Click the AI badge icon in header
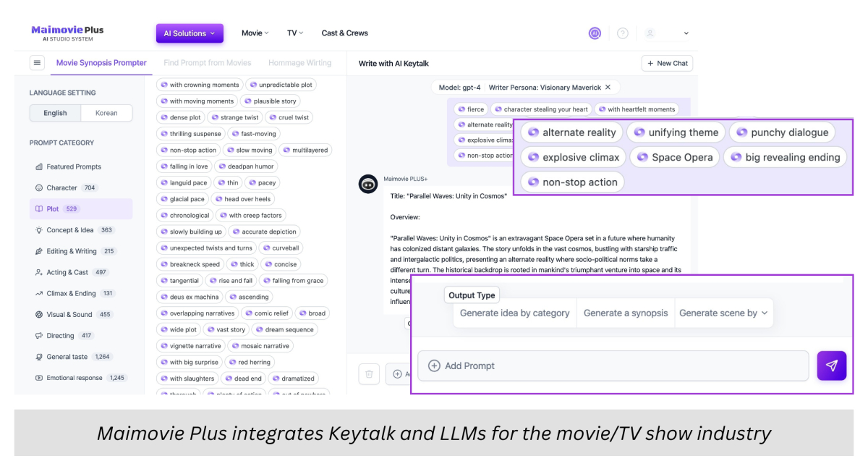 click(595, 33)
